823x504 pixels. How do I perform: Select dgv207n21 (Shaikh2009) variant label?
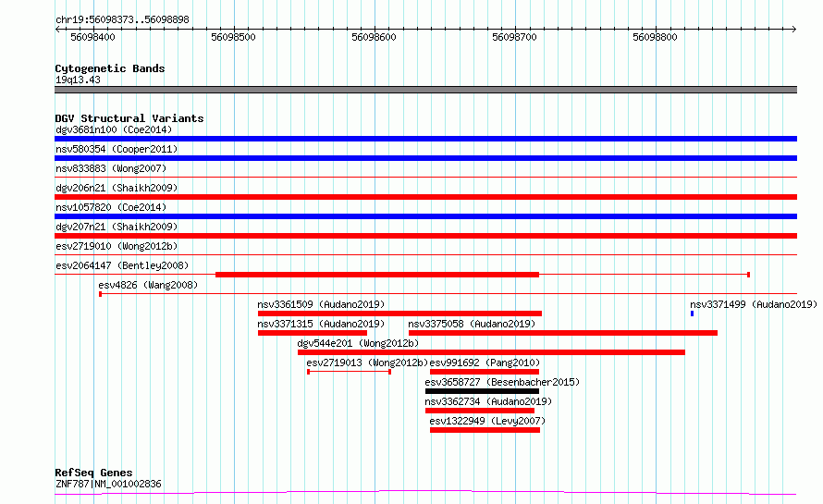click(117, 227)
